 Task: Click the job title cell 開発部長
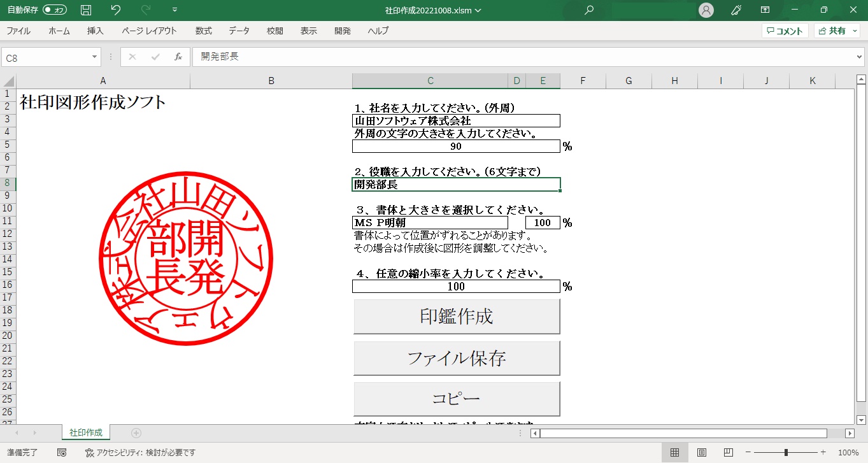456,184
